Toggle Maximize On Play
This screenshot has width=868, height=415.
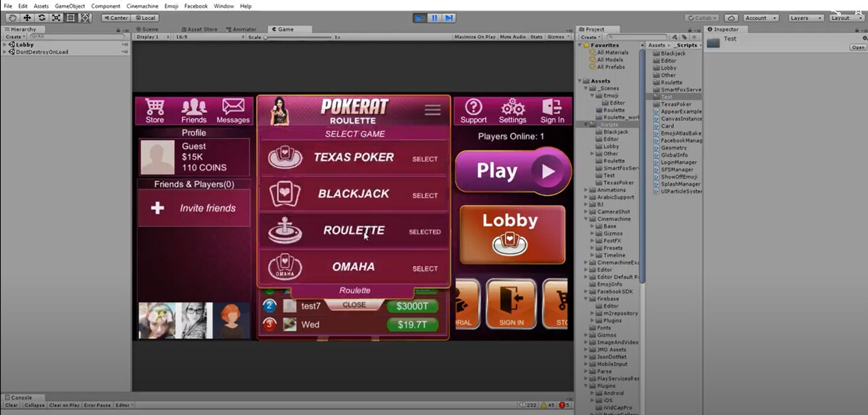[x=475, y=36]
